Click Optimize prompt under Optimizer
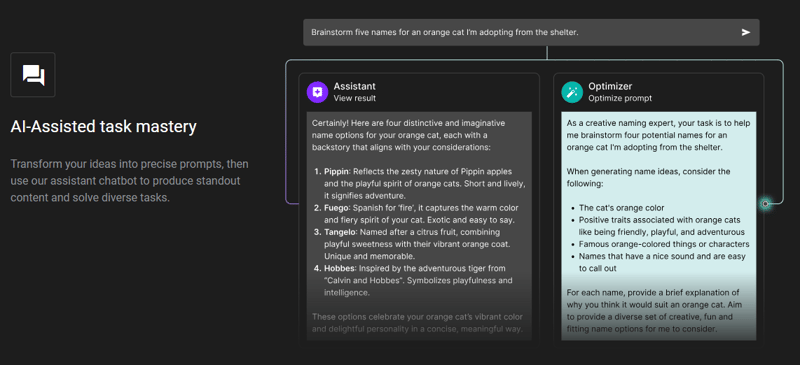This screenshot has width=800, height=365. click(x=620, y=98)
